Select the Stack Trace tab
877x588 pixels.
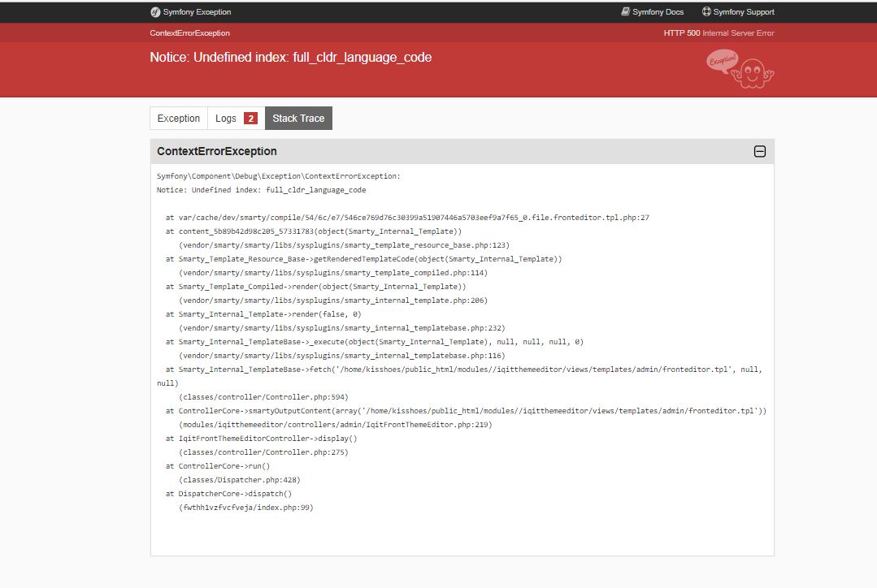(x=298, y=118)
